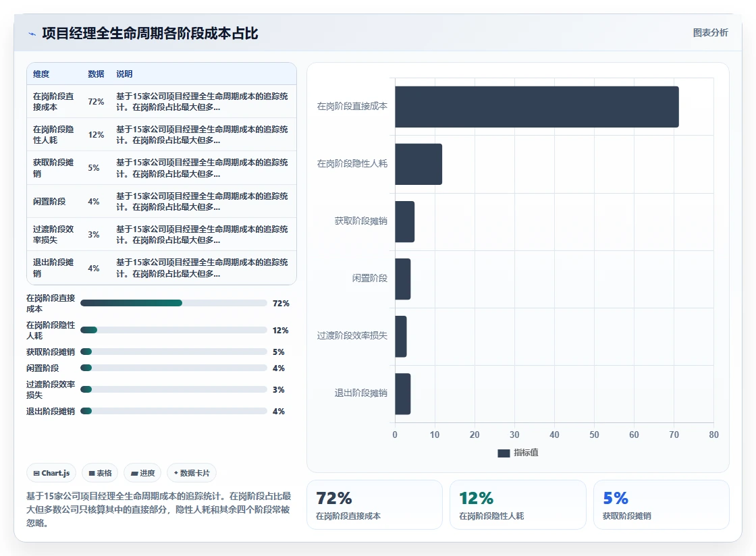Click the 图表分析 label in the header
This screenshot has width=756, height=556.
tap(710, 33)
